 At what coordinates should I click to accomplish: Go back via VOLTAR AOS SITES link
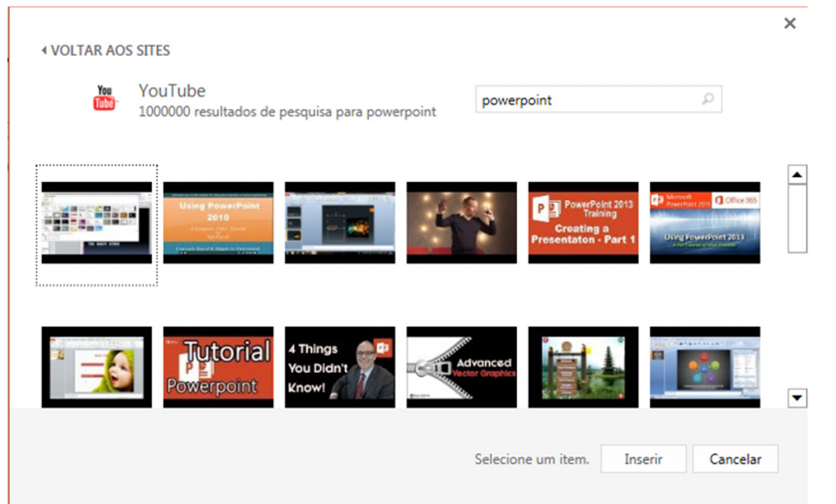pos(109,51)
